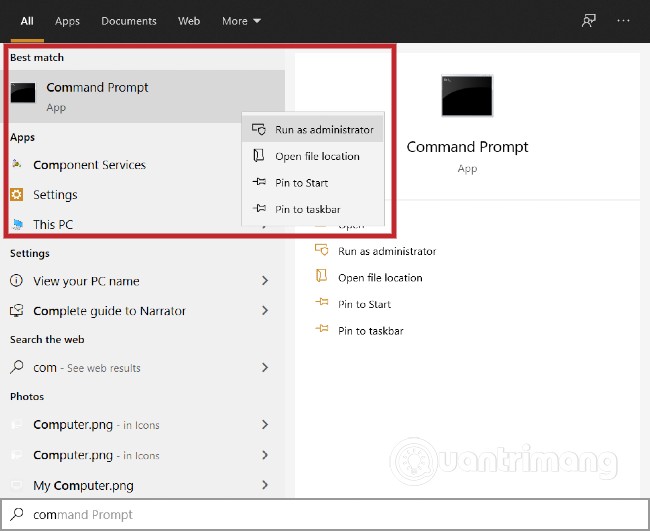Select Pin to Start in context menu
650x531 pixels.
click(301, 183)
